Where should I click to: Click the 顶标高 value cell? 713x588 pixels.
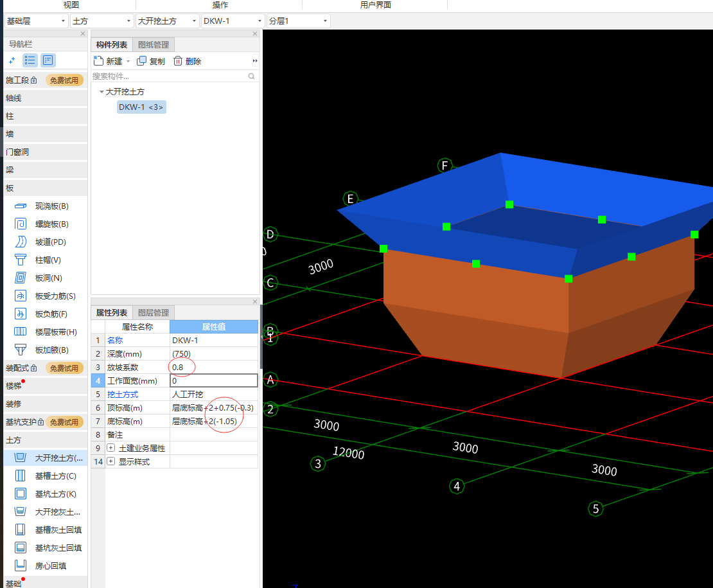click(214, 408)
